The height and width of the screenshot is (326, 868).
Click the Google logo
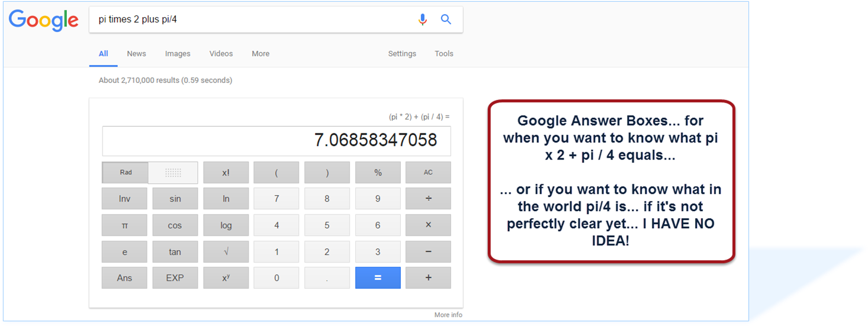tap(44, 20)
